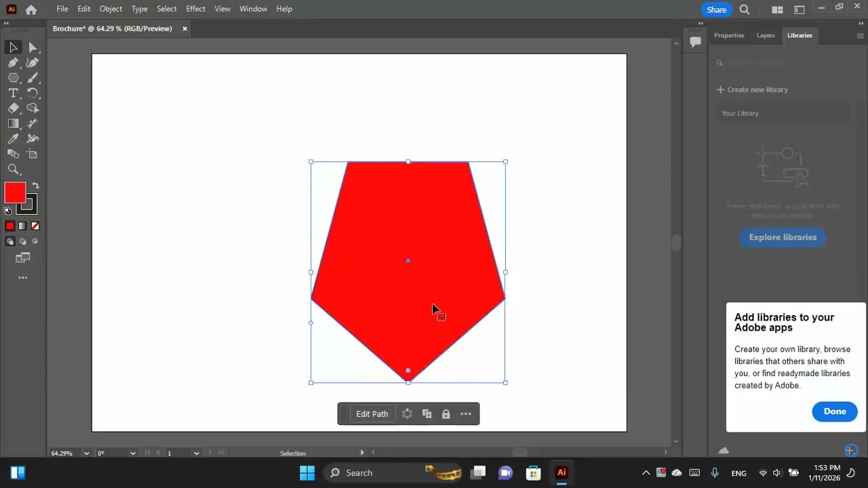The width and height of the screenshot is (868, 488).
Task: Click Search magnifier next to Share
Action: click(x=745, y=9)
